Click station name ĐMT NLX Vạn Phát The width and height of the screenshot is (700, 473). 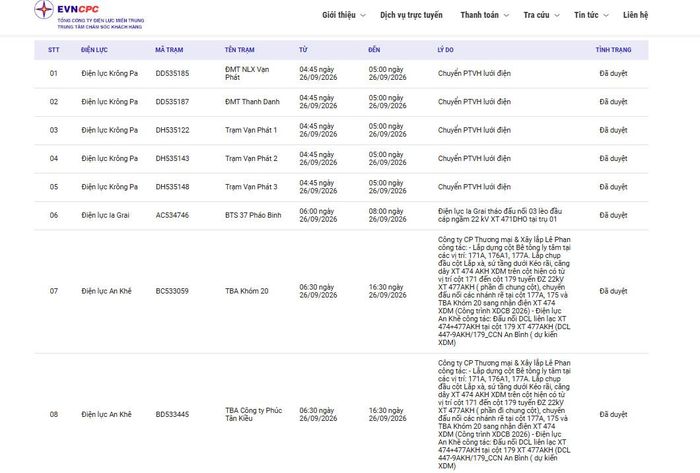[x=247, y=73]
